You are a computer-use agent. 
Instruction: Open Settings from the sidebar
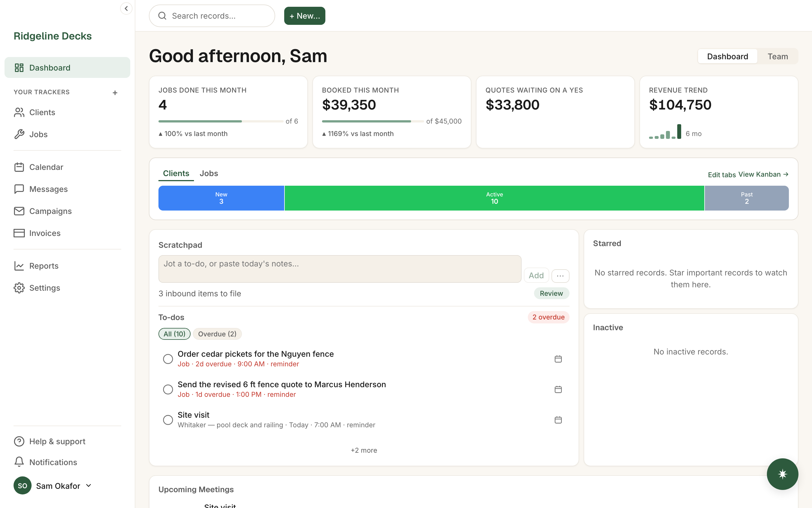tap(67, 288)
